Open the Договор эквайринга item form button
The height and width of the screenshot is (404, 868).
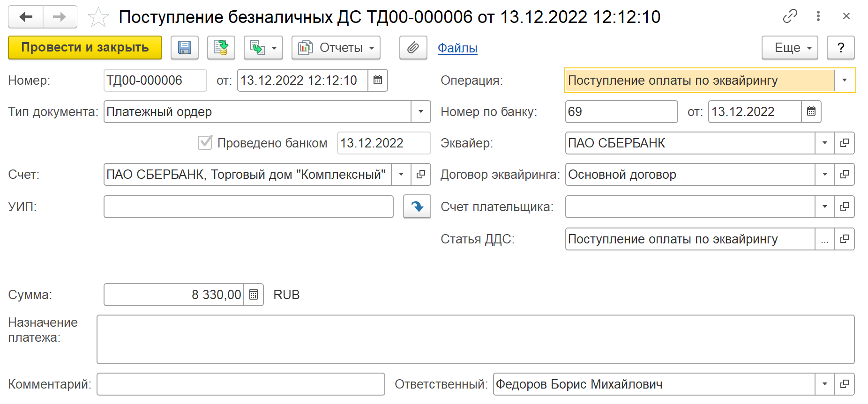coord(844,175)
